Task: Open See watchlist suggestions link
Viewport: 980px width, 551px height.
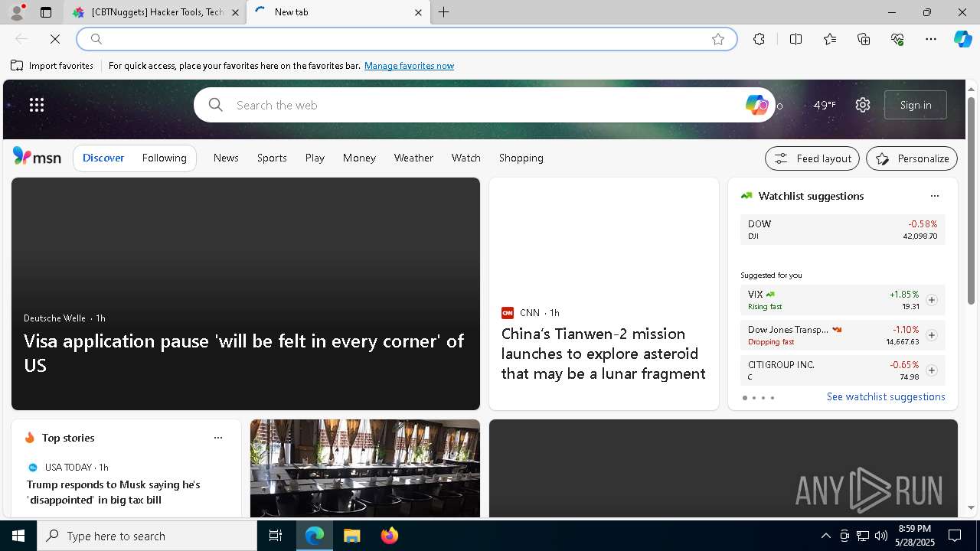Action: [886, 396]
